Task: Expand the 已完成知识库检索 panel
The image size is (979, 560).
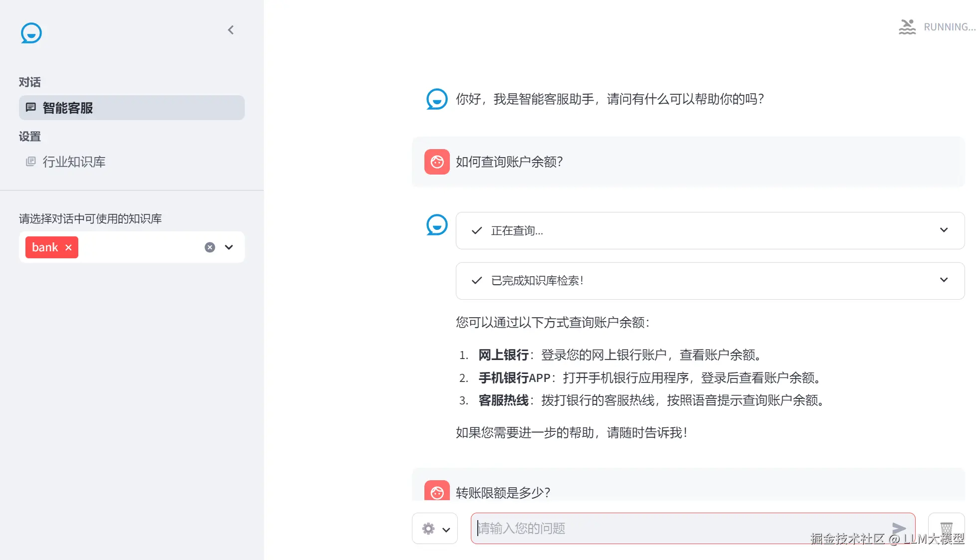Action: (x=944, y=280)
